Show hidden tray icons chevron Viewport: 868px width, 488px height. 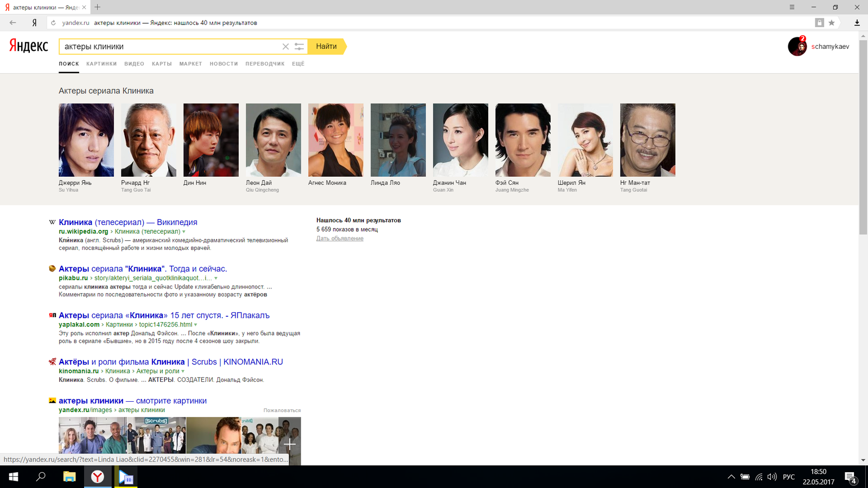point(731,477)
